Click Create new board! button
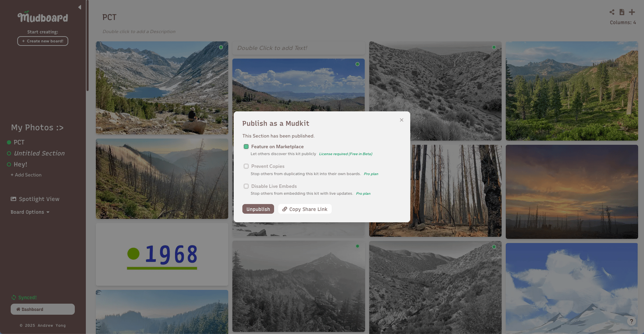Viewport: 644px width, 334px height. click(x=43, y=41)
